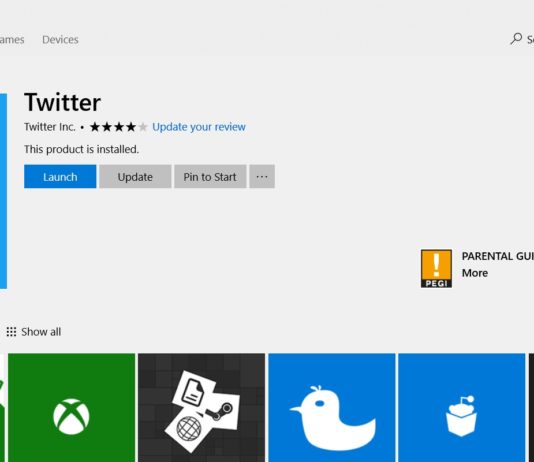Click the Show all text link

[41, 332]
